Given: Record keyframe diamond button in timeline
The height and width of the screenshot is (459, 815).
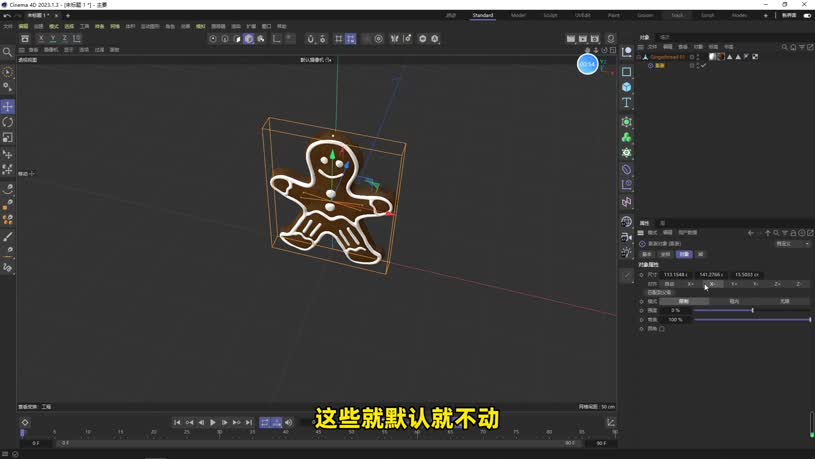Looking at the screenshot, I should 24,423.
